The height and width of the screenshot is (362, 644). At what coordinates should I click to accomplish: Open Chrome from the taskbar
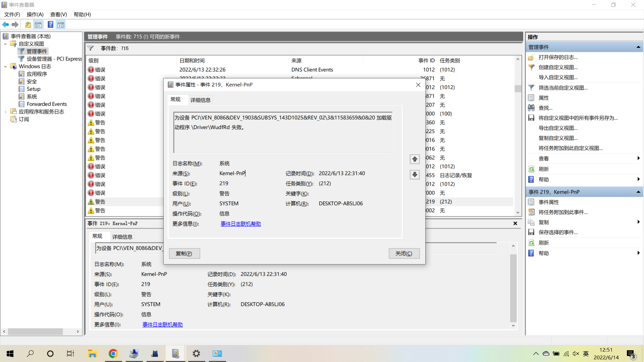coord(113,354)
